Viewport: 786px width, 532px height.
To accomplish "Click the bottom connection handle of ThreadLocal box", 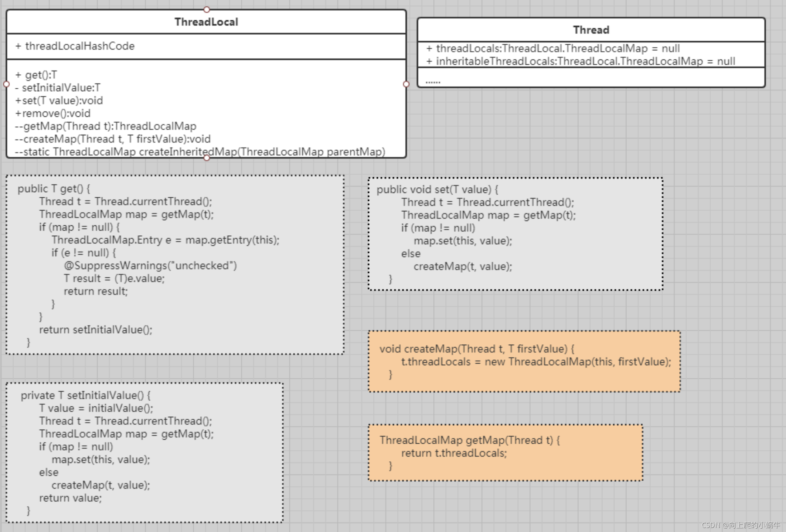I will pos(207,158).
